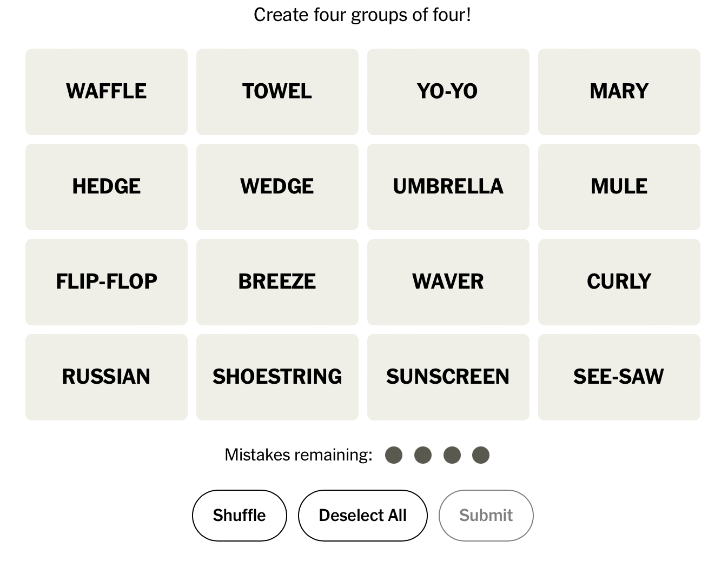Select the RUSSIAN word tile
The image size is (728, 561).
tap(107, 377)
